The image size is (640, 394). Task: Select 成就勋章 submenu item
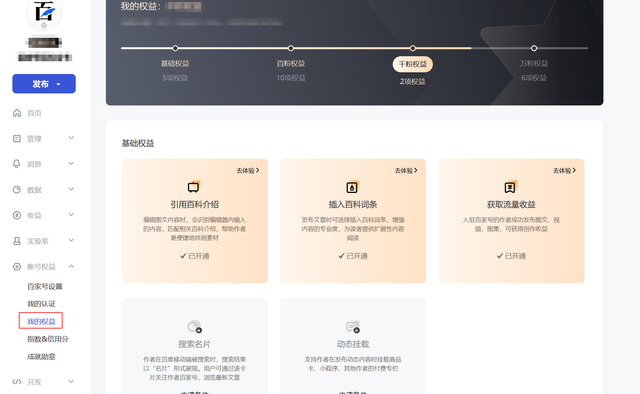point(41,356)
